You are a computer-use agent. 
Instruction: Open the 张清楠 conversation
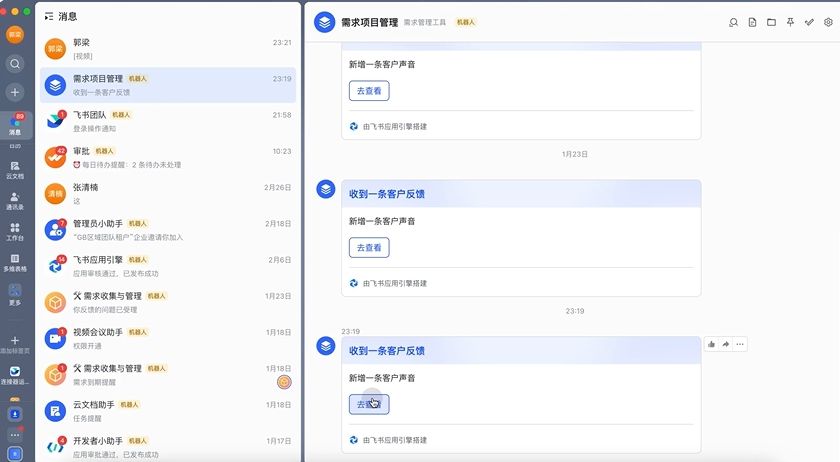pyautogui.click(x=168, y=193)
